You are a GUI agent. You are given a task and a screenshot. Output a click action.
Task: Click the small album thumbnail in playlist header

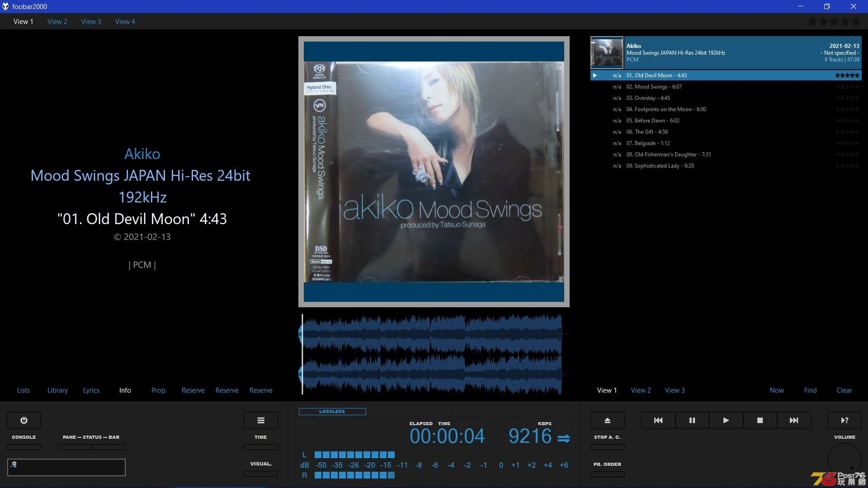(x=607, y=52)
